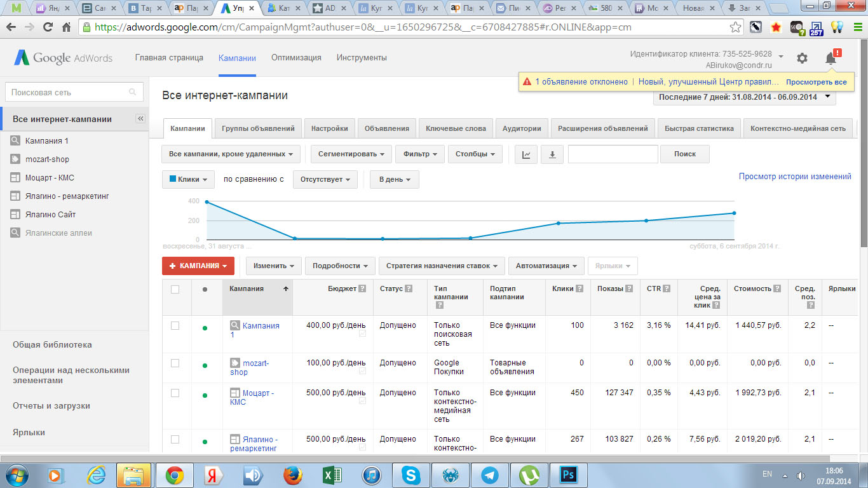This screenshot has width=868, height=488.
Task: Bookmark this page with the star icon
Action: click(x=735, y=27)
